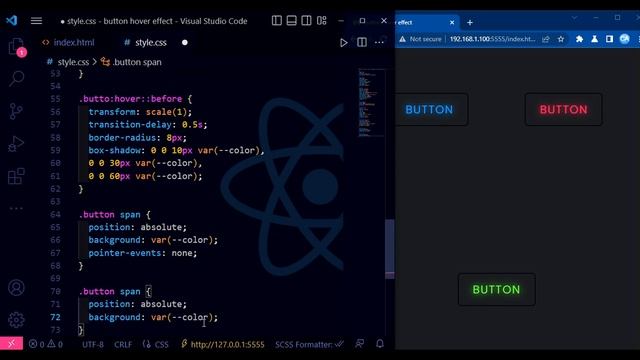Toggle secondary side bar layout icon
640x360 pixels.
[306, 20]
